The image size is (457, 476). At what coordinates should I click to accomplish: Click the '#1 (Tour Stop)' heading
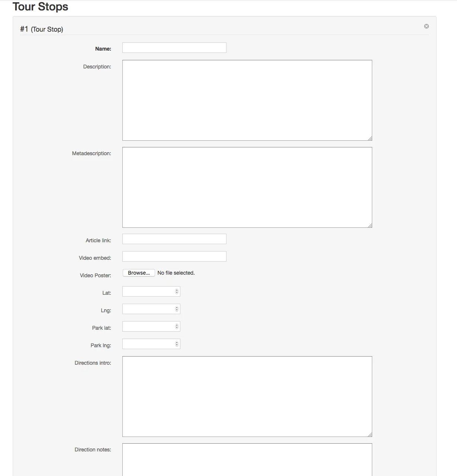42,29
